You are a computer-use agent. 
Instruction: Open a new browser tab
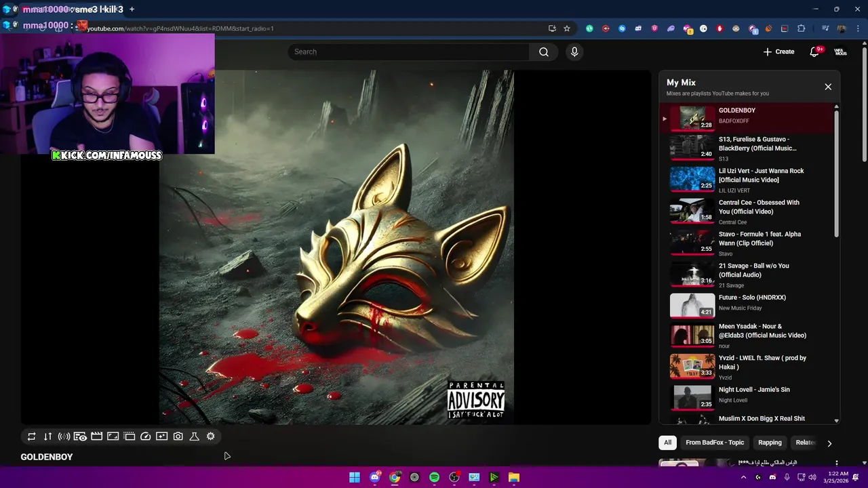132,9
